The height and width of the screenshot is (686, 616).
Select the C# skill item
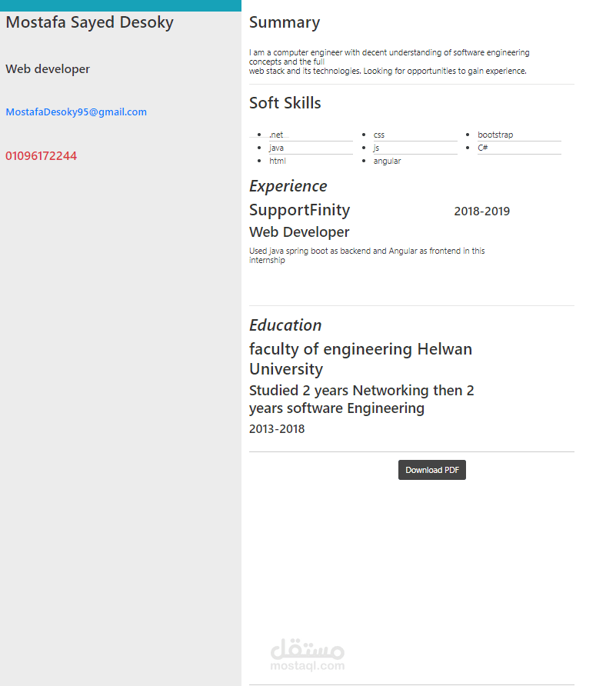tap(482, 148)
